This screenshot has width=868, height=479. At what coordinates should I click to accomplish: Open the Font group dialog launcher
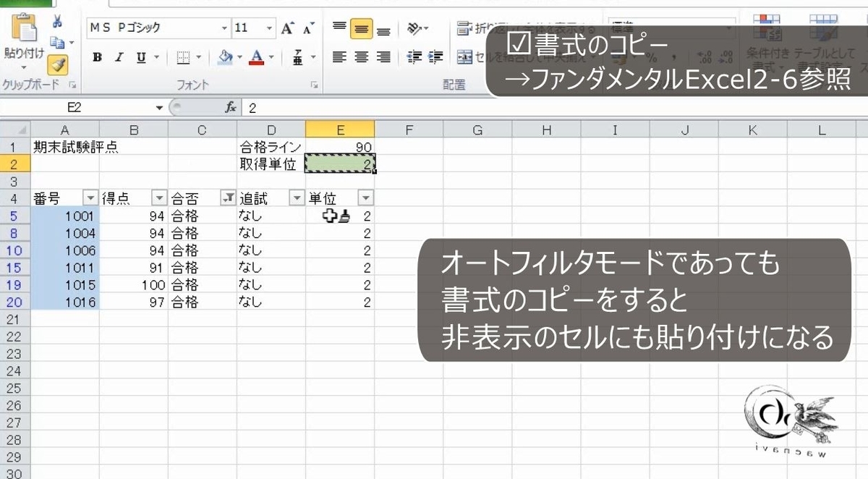click(314, 85)
